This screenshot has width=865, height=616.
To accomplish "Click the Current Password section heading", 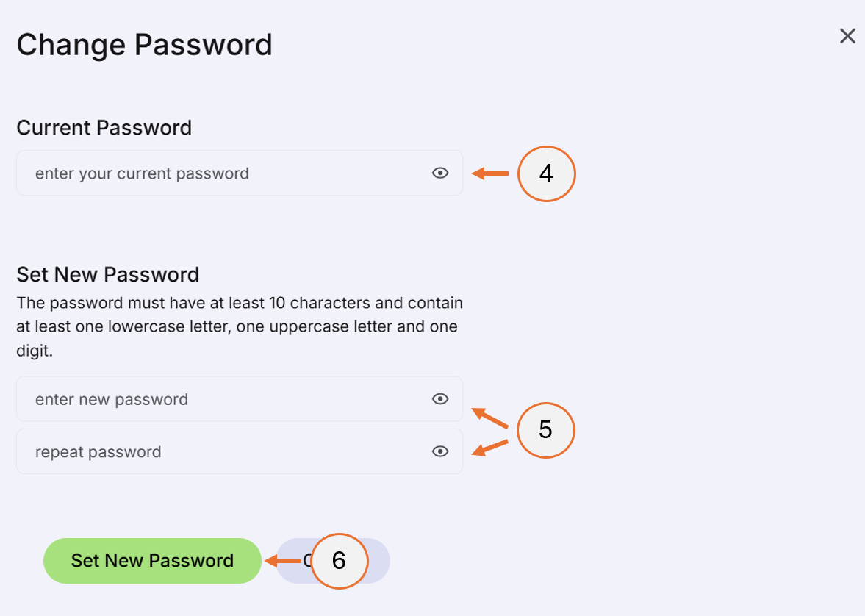I will point(104,127).
